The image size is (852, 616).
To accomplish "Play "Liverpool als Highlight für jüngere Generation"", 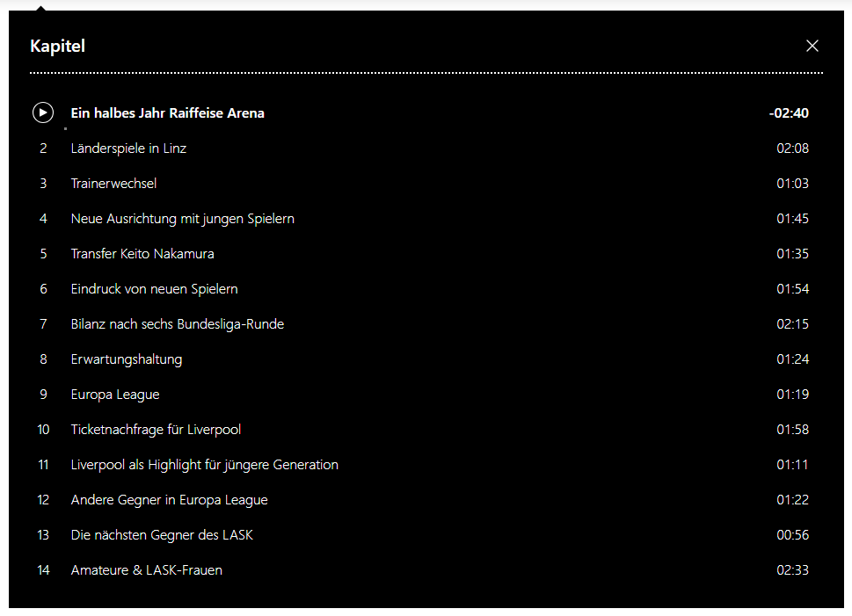I will pos(204,465).
